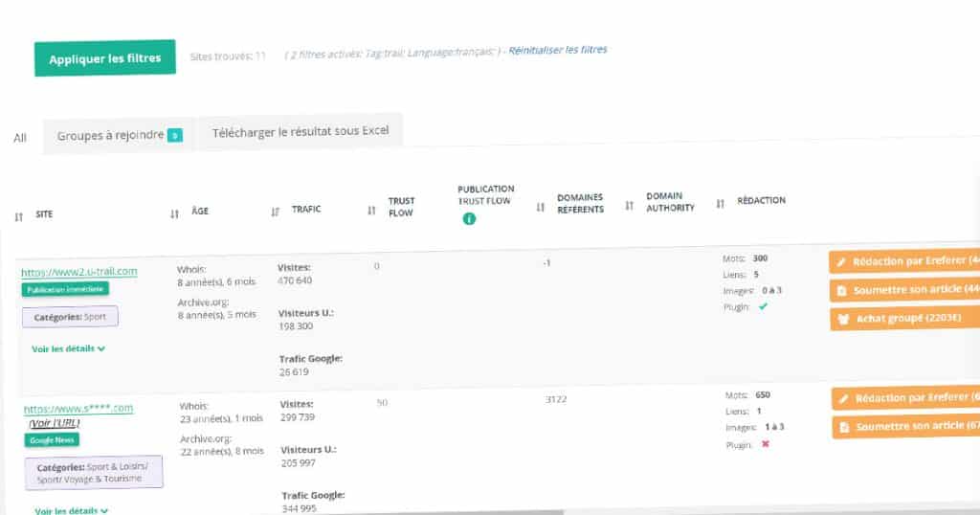The image size is (980, 515).
Task: Click Trafic Google value 26 619
Action: pos(294,371)
